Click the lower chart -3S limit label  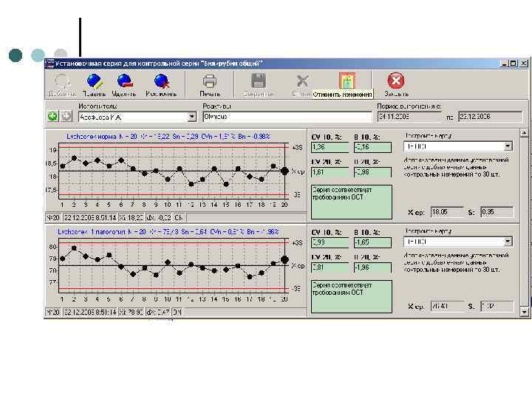[x=296, y=288]
